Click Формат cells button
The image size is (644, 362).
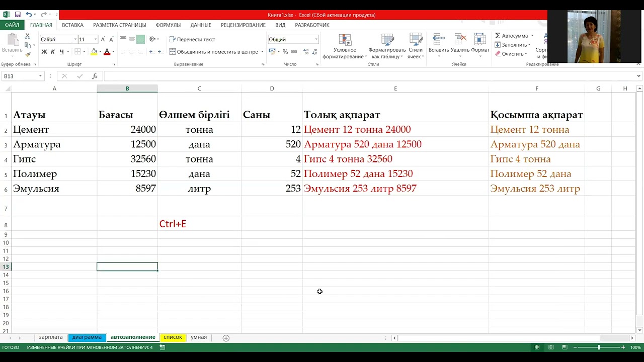480,47
